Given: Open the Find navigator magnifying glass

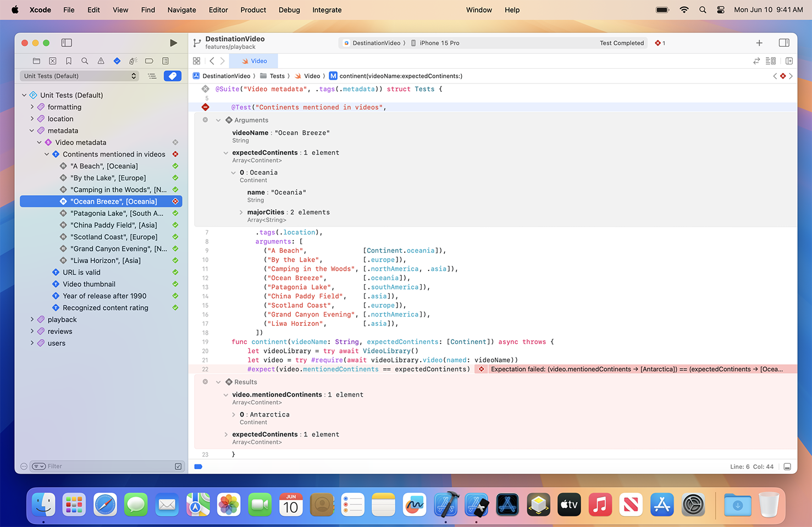Looking at the screenshot, I should pos(85,60).
